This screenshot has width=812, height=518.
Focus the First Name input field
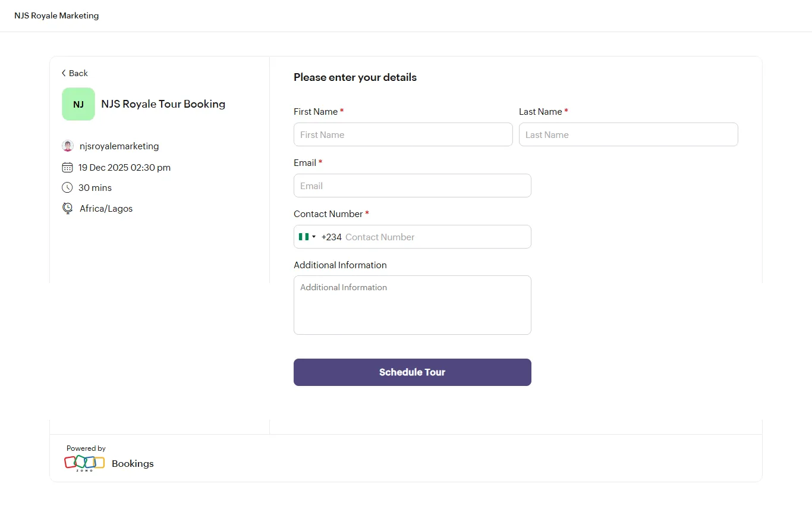pyautogui.click(x=403, y=134)
